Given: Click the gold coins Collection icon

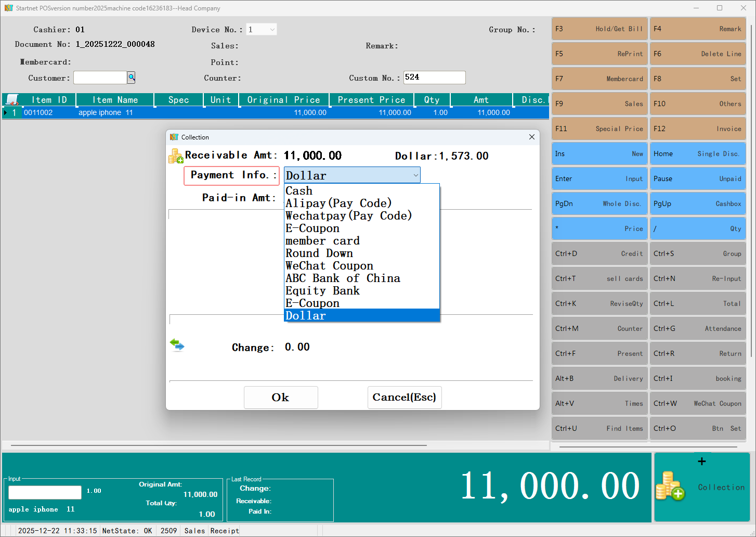Looking at the screenshot, I should (x=670, y=486).
